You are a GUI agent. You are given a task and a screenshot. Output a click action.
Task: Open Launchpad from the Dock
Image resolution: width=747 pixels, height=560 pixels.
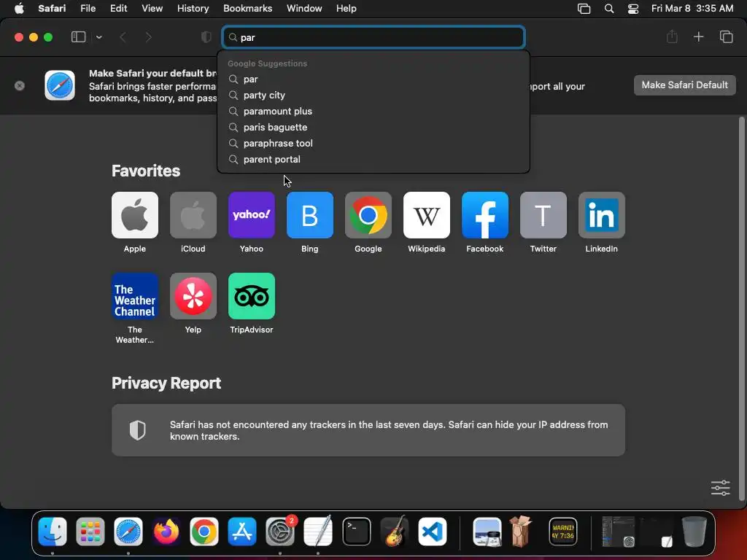(90, 532)
